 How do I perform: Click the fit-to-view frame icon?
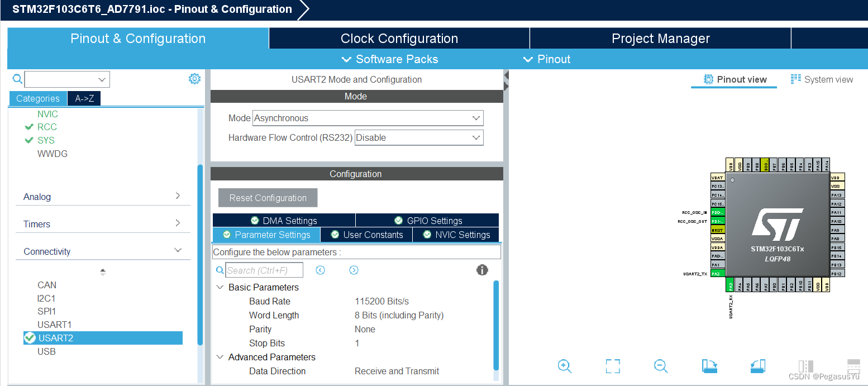(613, 366)
